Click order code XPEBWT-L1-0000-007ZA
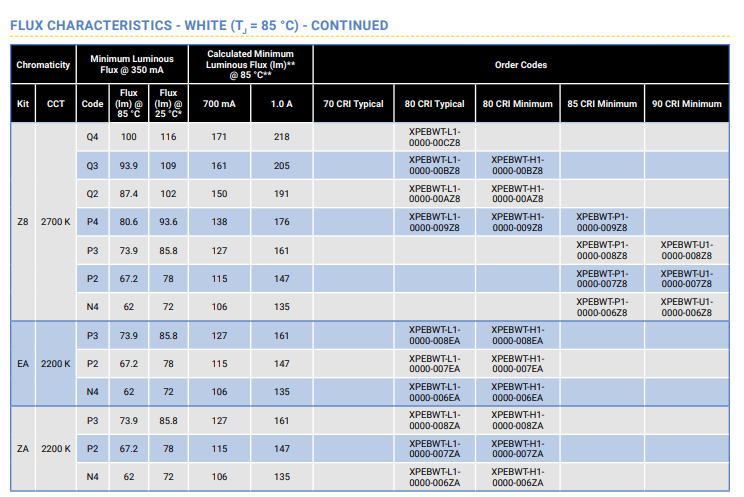Image resolution: width=744 pixels, height=497 pixels. pos(435,449)
